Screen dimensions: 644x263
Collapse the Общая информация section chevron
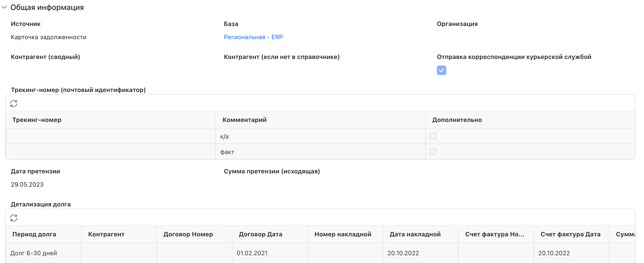[4, 7]
